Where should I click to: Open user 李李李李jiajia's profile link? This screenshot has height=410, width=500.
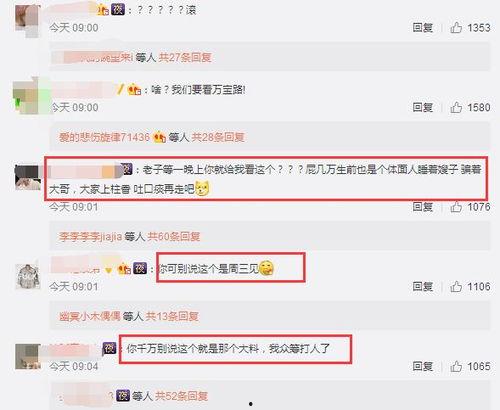[x=91, y=237]
